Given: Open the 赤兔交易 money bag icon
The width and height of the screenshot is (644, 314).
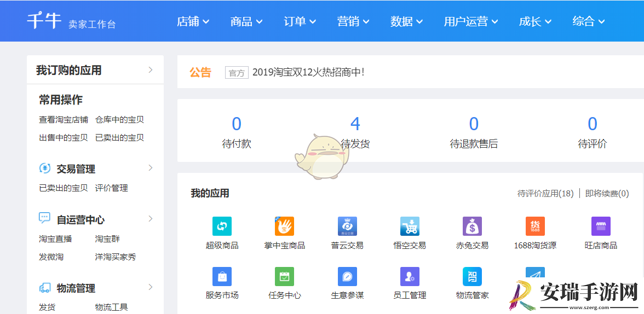Looking at the screenshot, I should [x=472, y=226].
